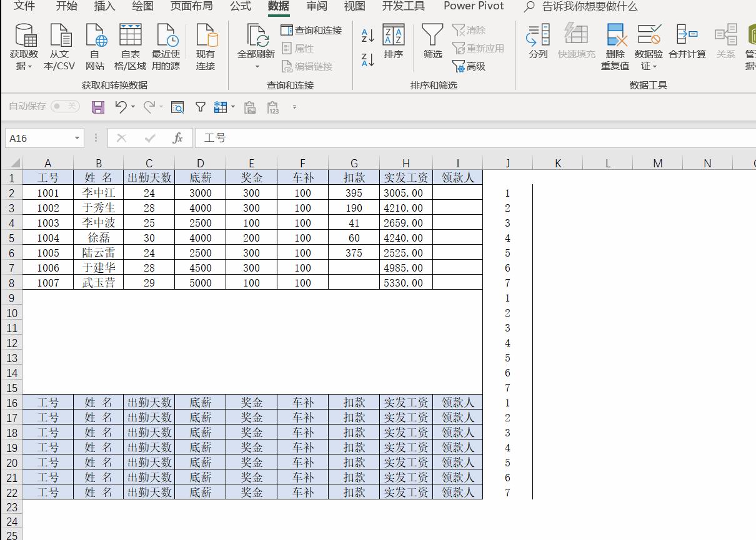Screen dimensions: 756x540
Task: Click the 高级 advanced filter button
Action: pos(469,66)
